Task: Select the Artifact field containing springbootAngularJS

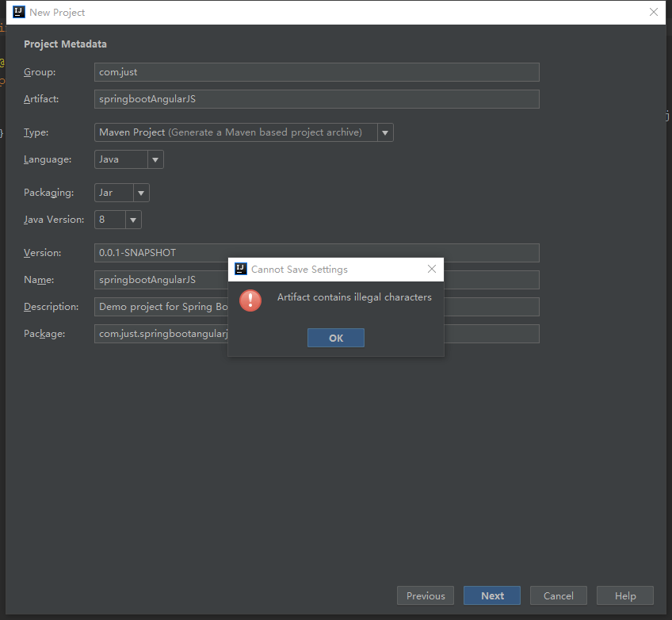Action: click(316, 98)
